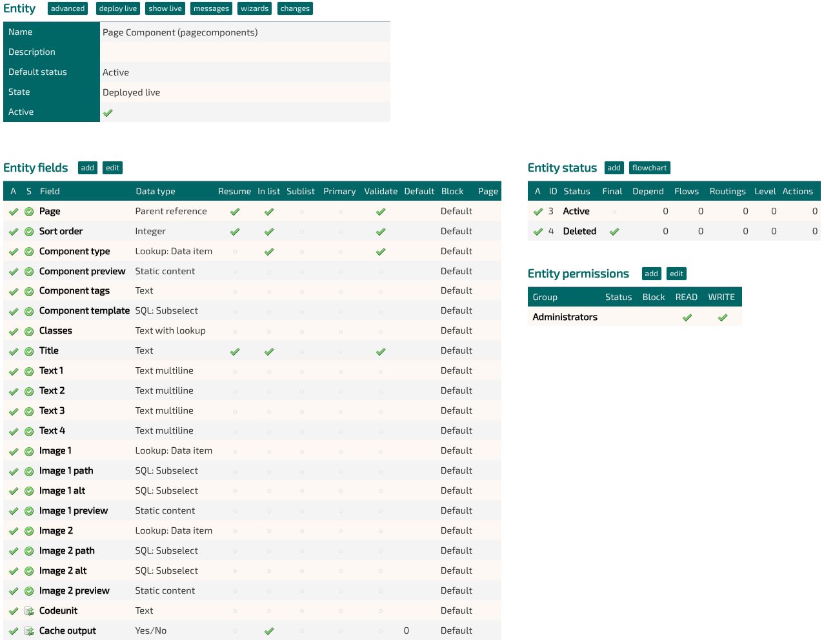
Task: Open the Component template field
Action: (85, 311)
